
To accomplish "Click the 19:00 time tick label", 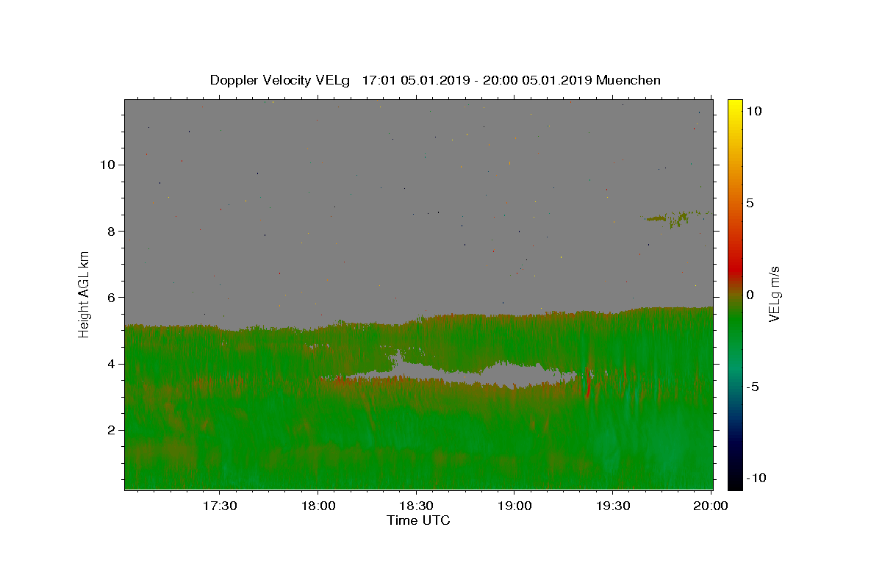I will click(514, 506).
